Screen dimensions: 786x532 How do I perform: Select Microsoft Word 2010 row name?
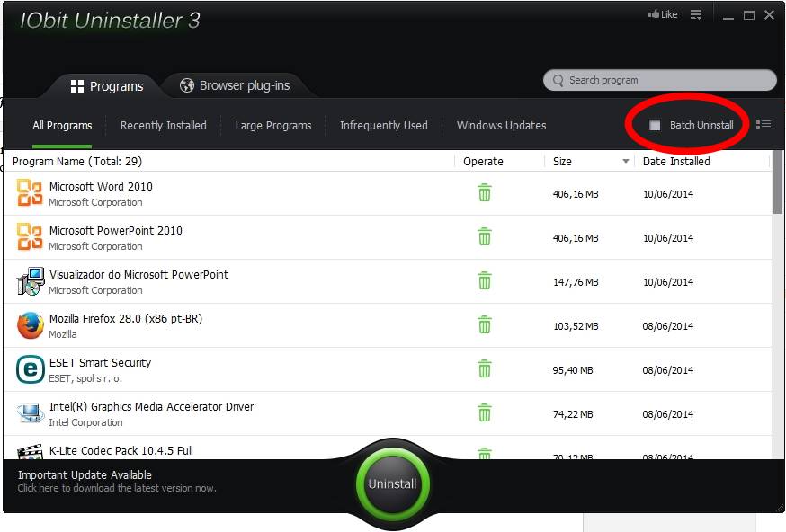coord(101,186)
